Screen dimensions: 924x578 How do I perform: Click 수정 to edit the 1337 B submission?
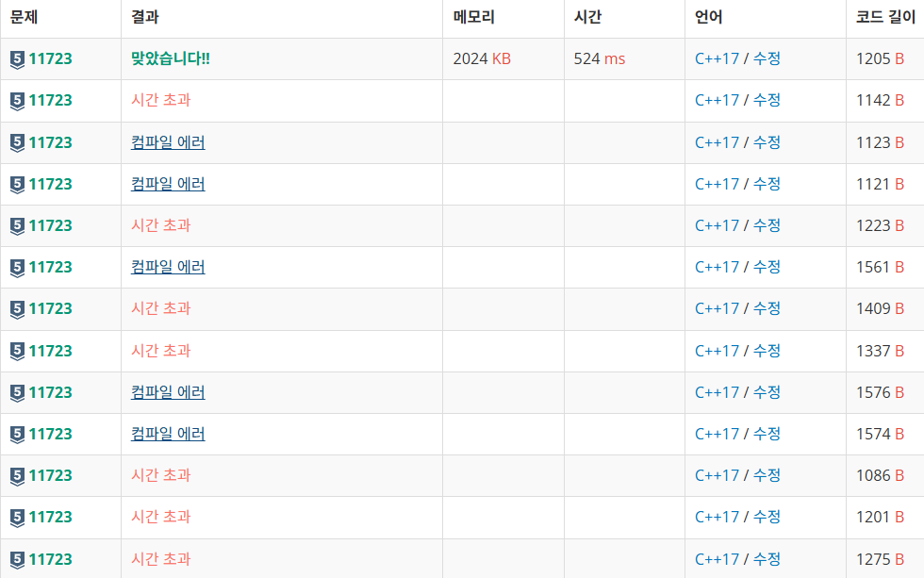pos(767,351)
